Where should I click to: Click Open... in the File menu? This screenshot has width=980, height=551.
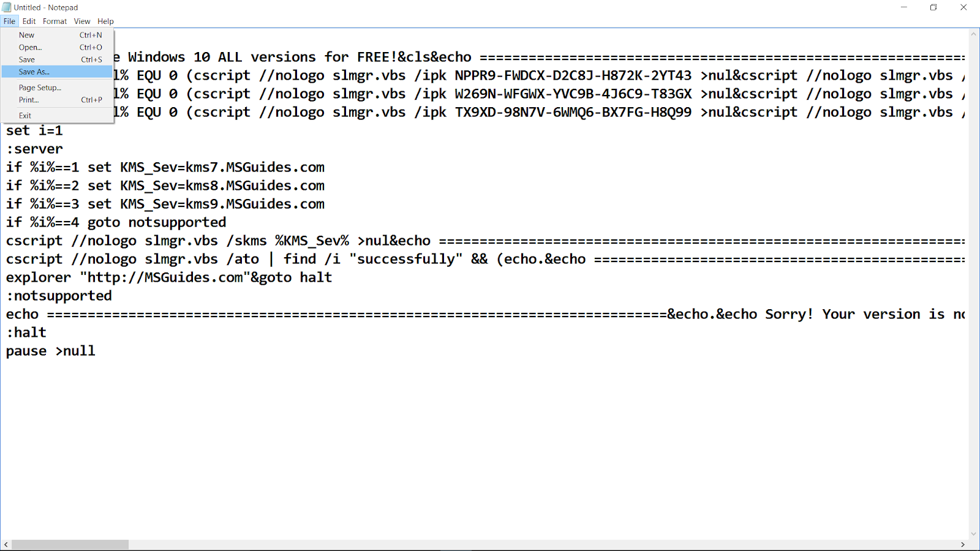(x=30, y=47)
